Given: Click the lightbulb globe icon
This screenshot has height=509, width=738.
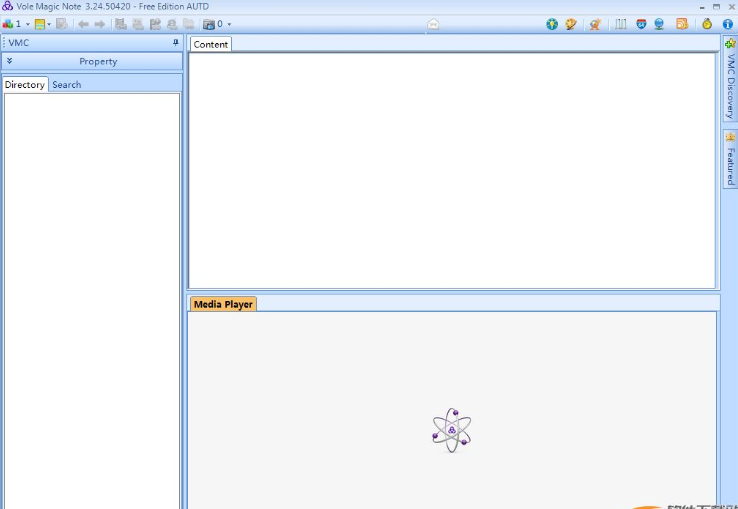Looking at the screenshot, I should [552, 24].
